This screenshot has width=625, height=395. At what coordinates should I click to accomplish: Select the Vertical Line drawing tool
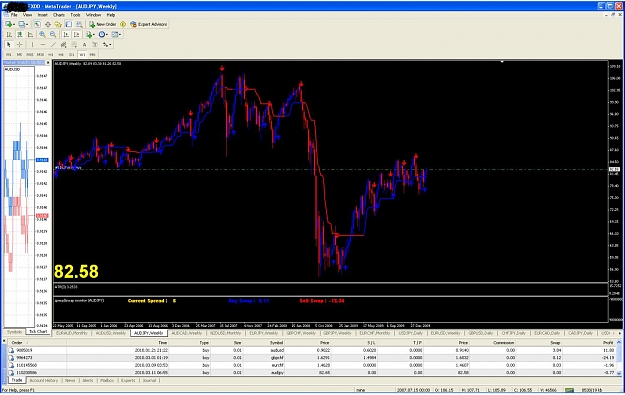[x=32, y=45]
